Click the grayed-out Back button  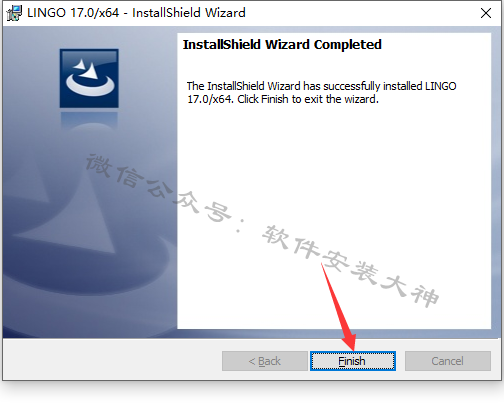pyautogui.click(x=265, y=361)
